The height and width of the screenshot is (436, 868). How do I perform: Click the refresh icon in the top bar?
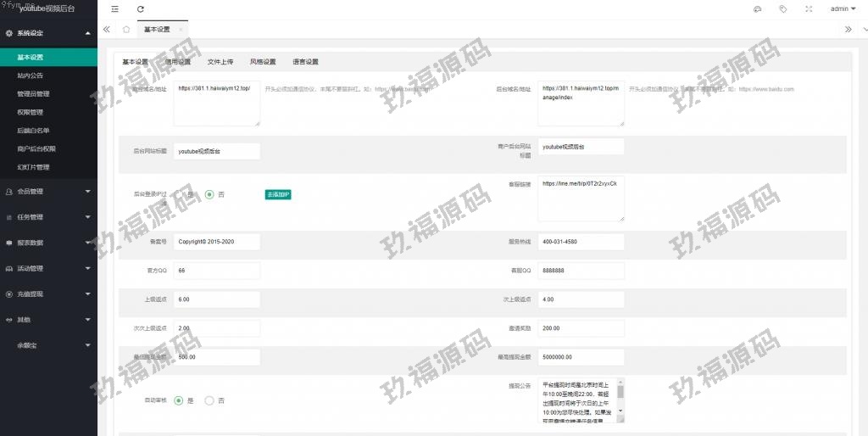[x=141, y=9]
